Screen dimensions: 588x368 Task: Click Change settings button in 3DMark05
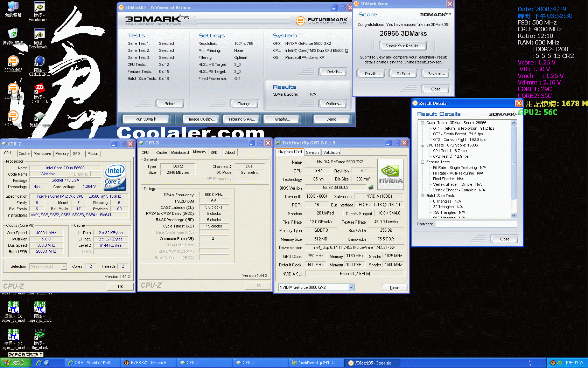pos(245,104)
